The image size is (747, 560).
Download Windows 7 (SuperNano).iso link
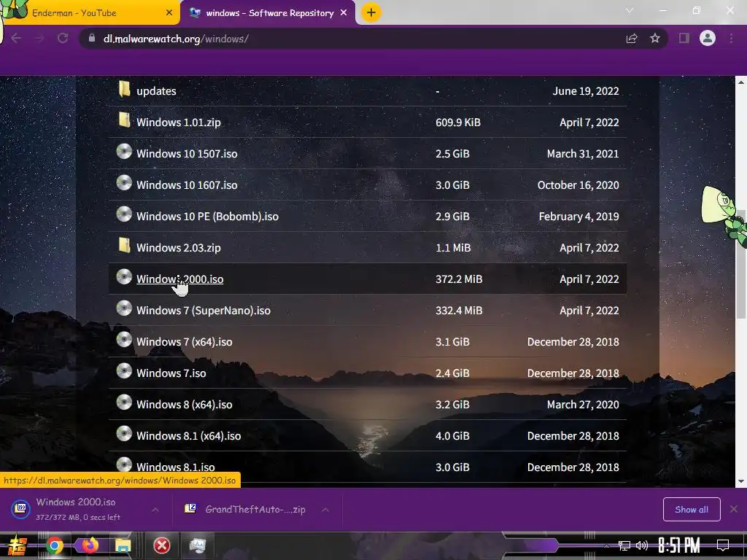[204, 311]
